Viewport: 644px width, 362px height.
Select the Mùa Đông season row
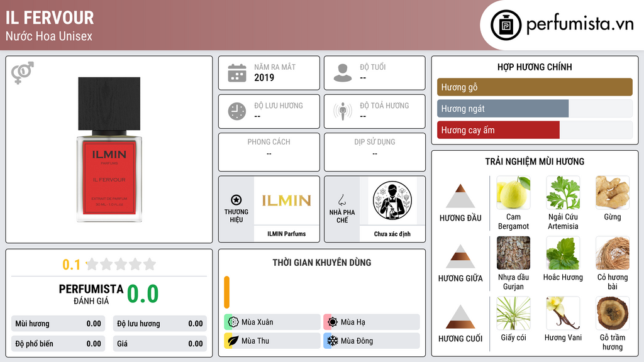[372, 341]
